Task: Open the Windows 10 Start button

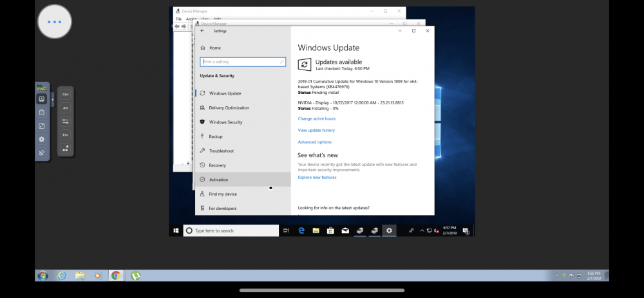Action: [x=176, y=230]
